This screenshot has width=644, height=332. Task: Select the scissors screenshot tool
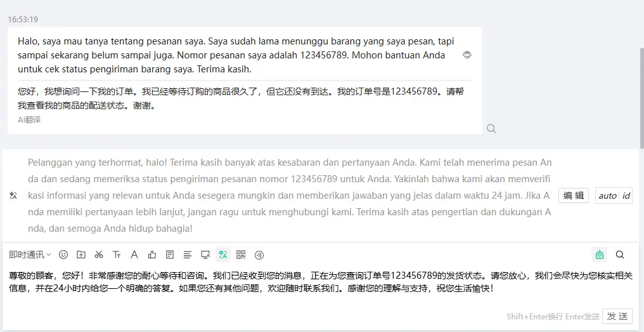tap(99, 255)
